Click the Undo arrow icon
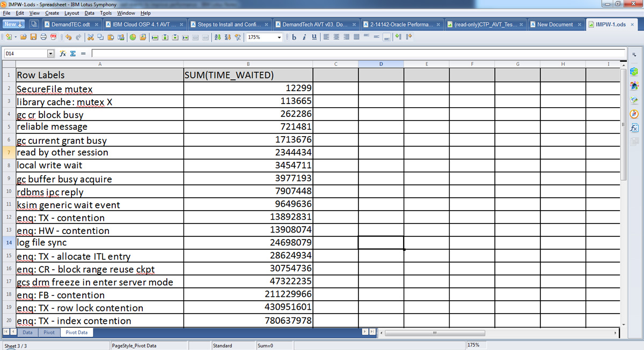 [69, 38]
